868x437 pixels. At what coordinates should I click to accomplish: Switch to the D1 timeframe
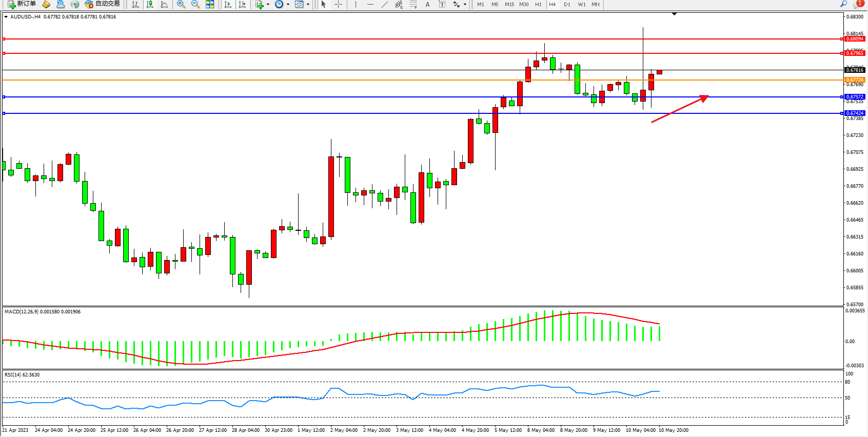pyautogui.click(x=567, y=4)
